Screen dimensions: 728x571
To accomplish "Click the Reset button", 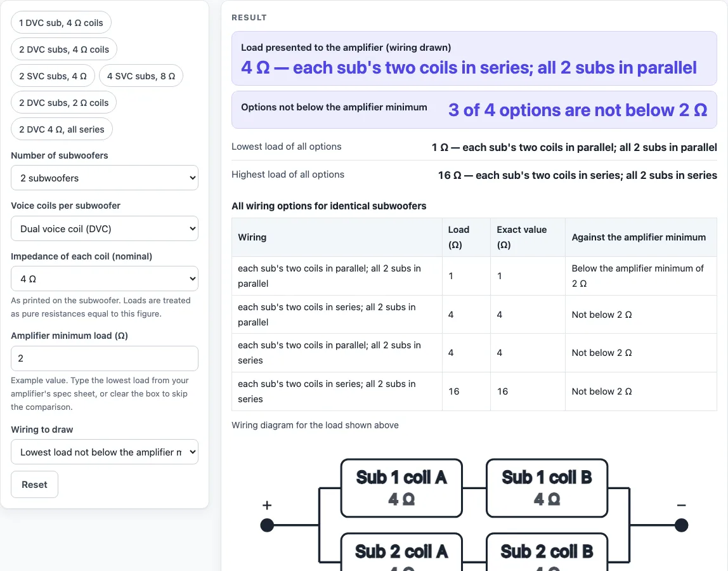I will pyautogui.click(x=34, y=485).
